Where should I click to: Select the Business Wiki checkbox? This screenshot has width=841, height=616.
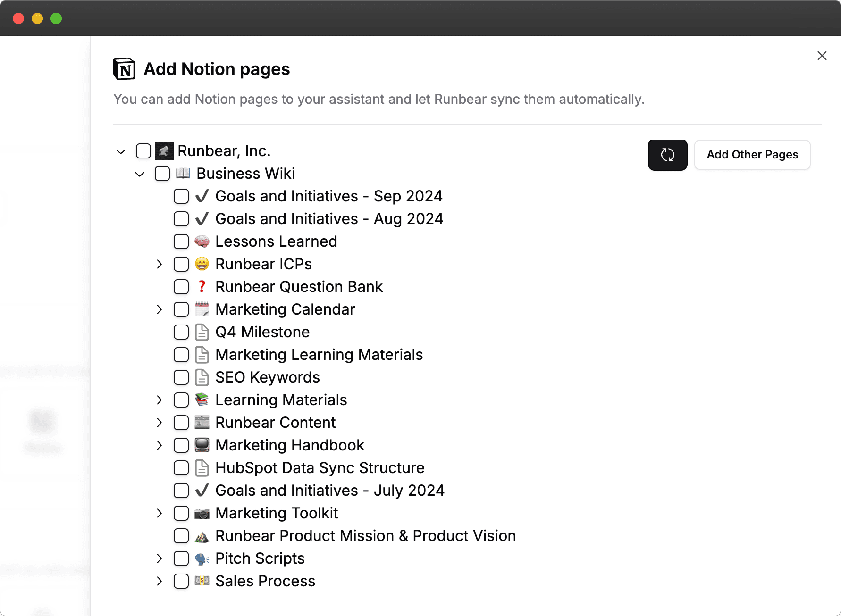162,174
